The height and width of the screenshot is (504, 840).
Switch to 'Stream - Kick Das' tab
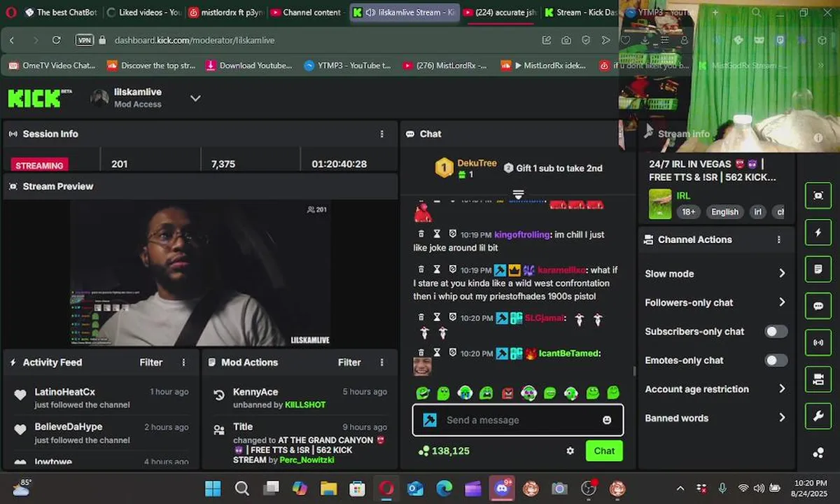coord(581,12)
